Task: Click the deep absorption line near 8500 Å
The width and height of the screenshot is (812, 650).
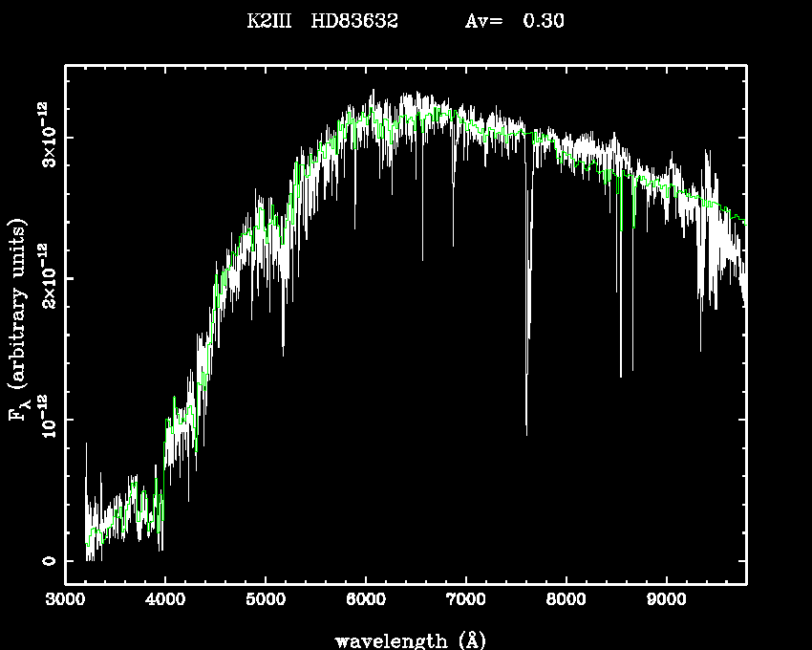Action: tap(620, 373)
